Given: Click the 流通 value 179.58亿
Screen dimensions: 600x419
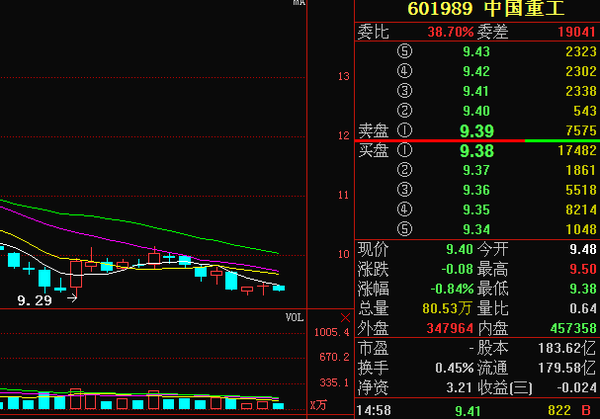Looking at the screenshot, I should (567, 368).
